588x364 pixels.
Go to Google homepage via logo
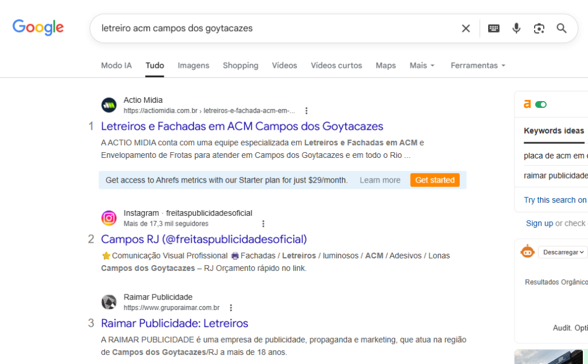click(38, 28)
